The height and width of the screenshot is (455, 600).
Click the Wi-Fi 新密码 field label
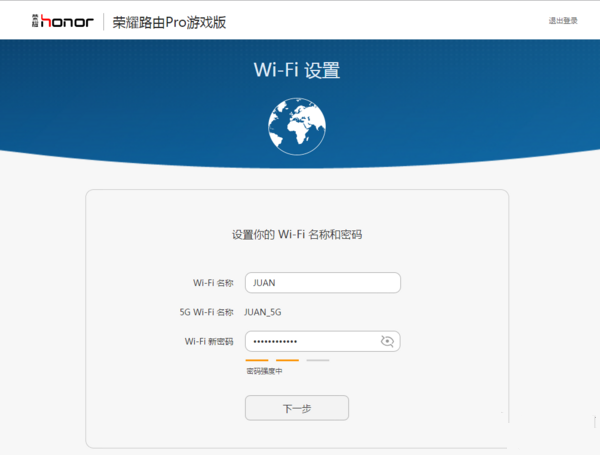208,342
